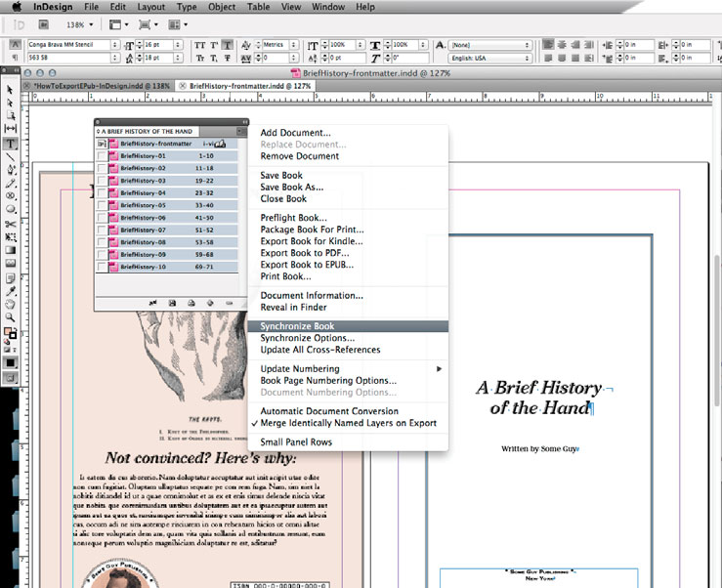This screenshot has width=722, height=588.
Task: Click Export Book to EPUB menu entry
Action: 307,265
